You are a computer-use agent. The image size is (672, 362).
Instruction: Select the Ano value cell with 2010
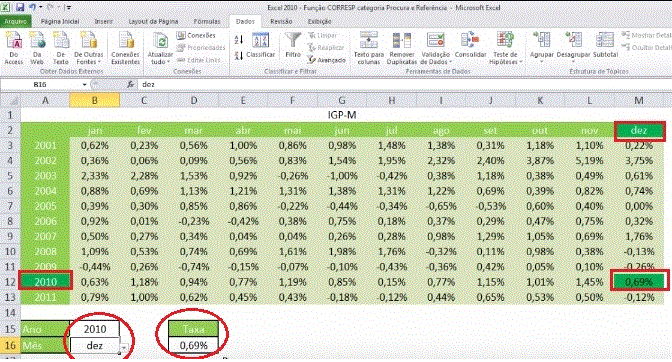click(95, 329)
